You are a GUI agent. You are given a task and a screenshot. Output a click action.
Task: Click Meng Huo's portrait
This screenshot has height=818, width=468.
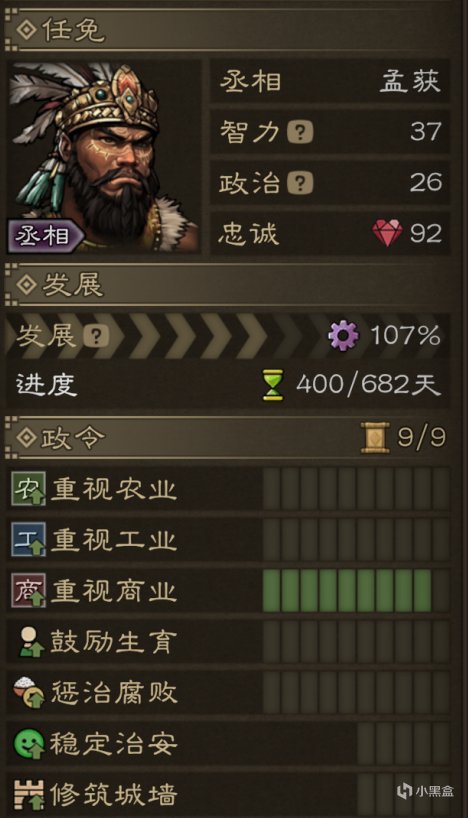pyautogui.click(x=103, y=157)
